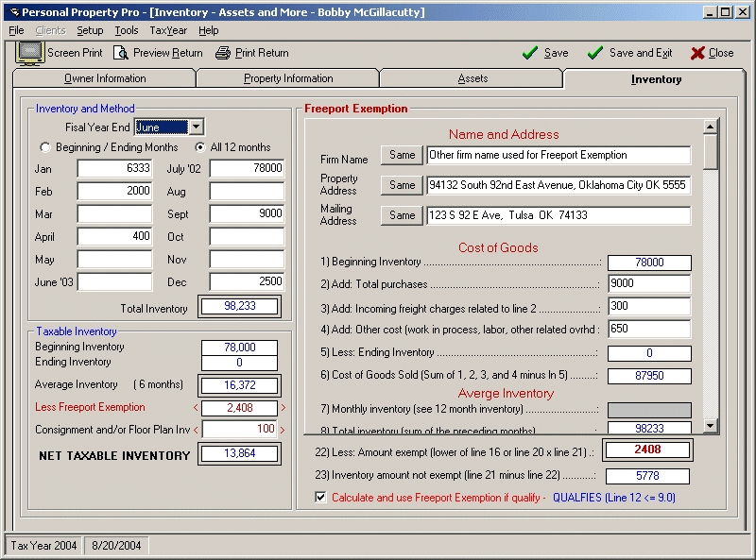Click the April inventory field
756x560 pixels.
click(x=114, y=236)
